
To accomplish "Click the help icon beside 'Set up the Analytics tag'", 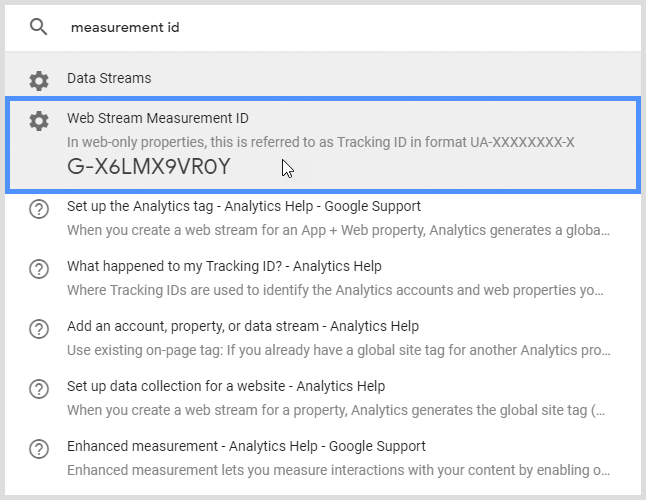I will [x=39, y=209].
